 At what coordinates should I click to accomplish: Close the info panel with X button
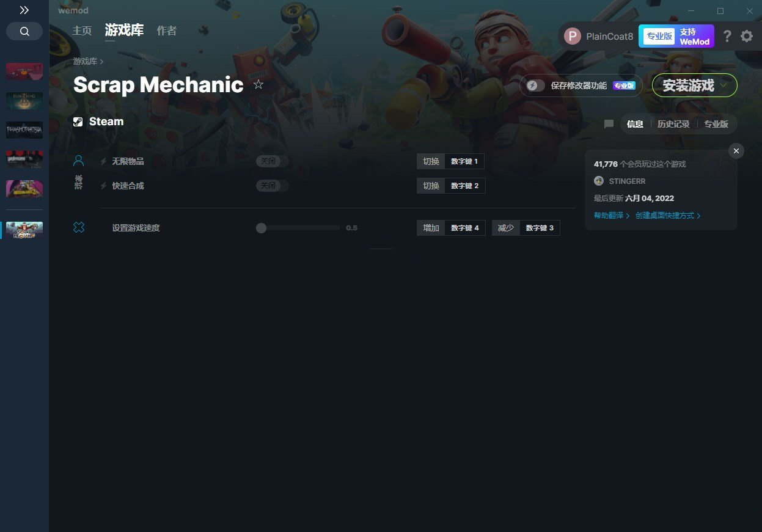(x=736, y=151)
